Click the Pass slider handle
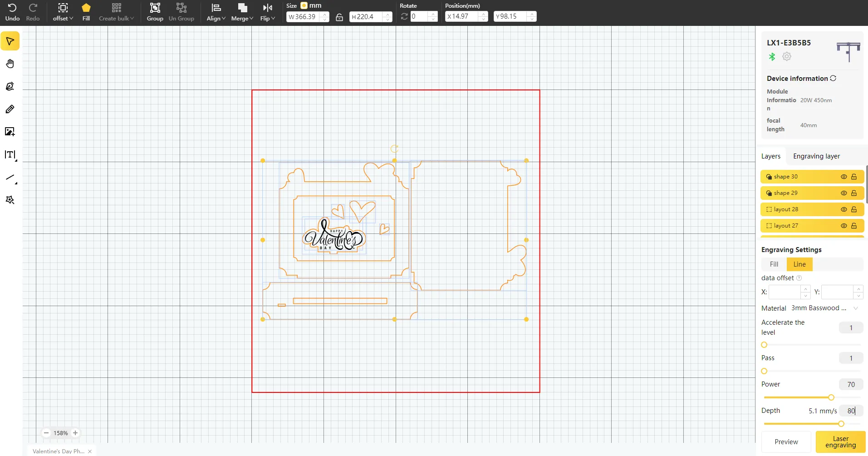The width and height of the screenshot is (868, 456). pos(764,371)
